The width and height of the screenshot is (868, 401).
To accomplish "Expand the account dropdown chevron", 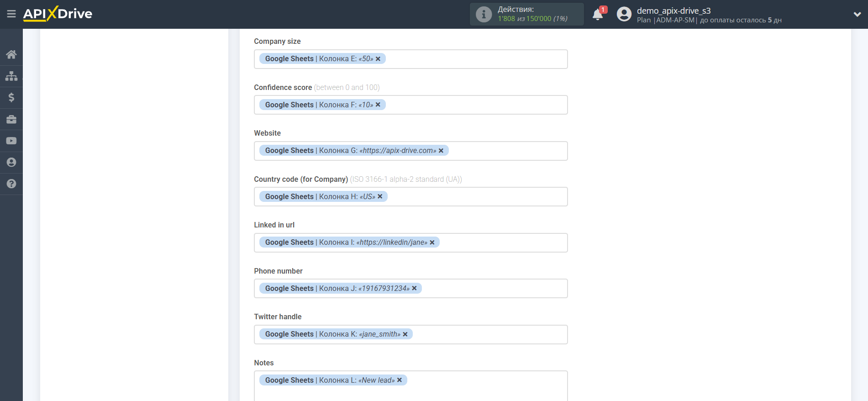I will tap(857, 14).
